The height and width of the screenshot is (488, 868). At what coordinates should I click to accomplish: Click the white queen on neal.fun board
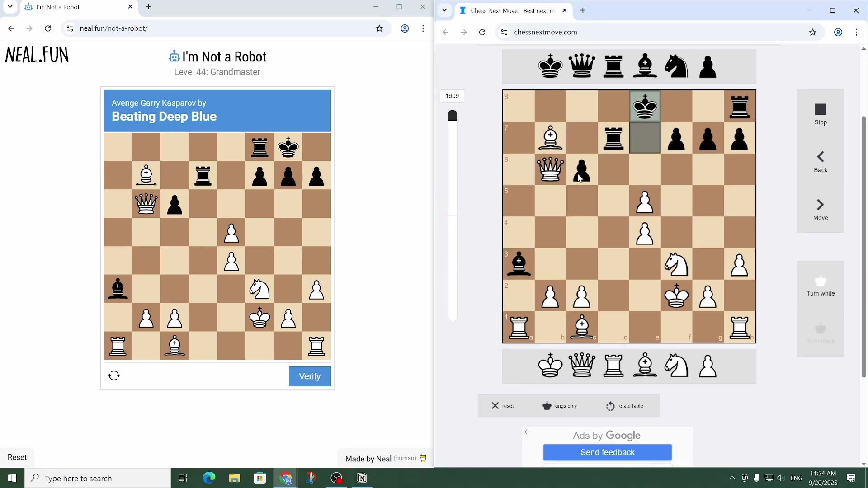(x=146, y=204)
